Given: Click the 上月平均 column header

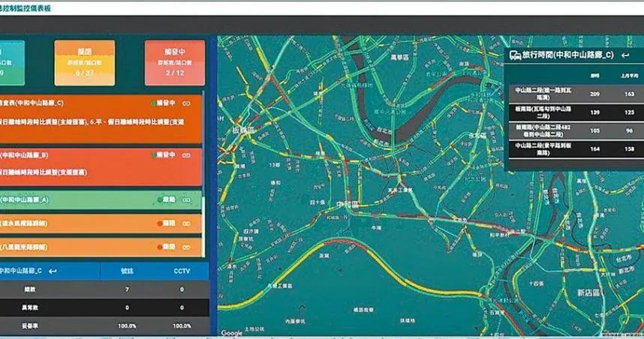Looking at the screenshot, I should pos(629,76).
